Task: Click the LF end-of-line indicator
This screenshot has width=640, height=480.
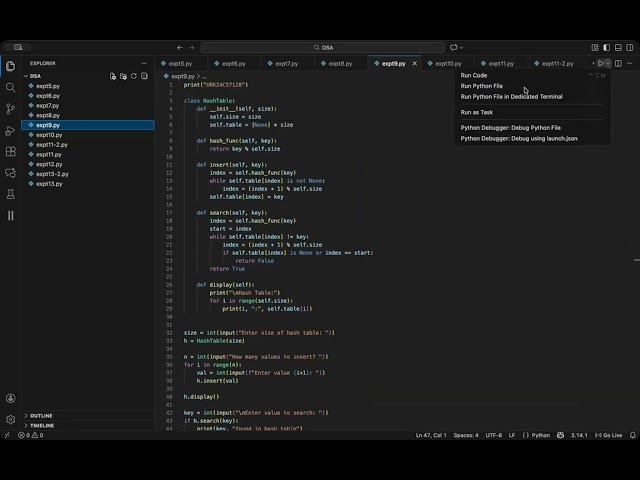Action: pos(511,435)
